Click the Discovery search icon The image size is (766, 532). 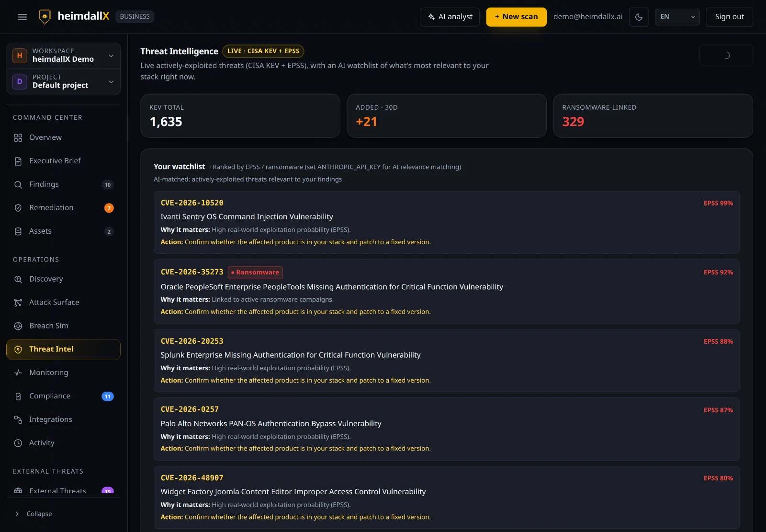point(18,279)
